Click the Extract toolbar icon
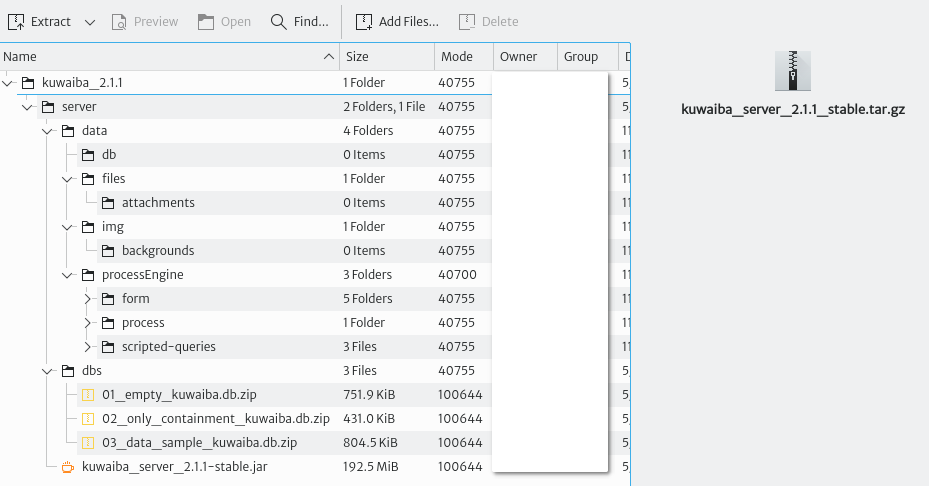The width and height of the screenshot is (929, 486). click(16, 22)
